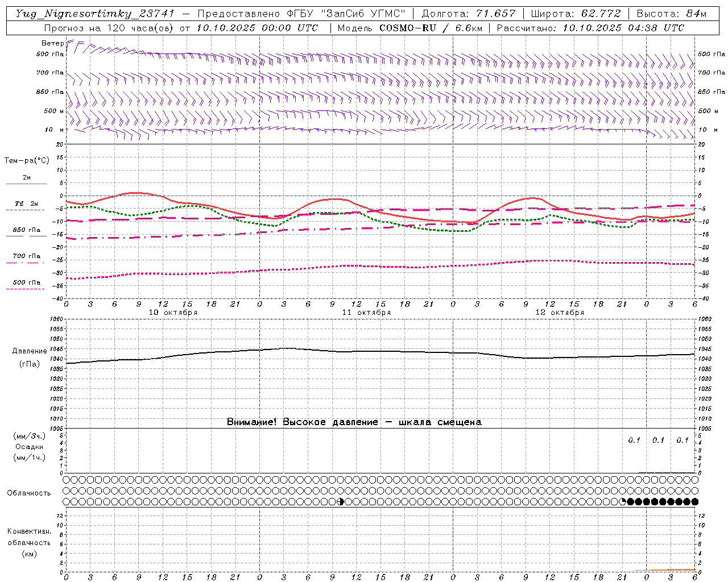
Task: Click the Осадки precipitation label
Action: pos(30,447)
